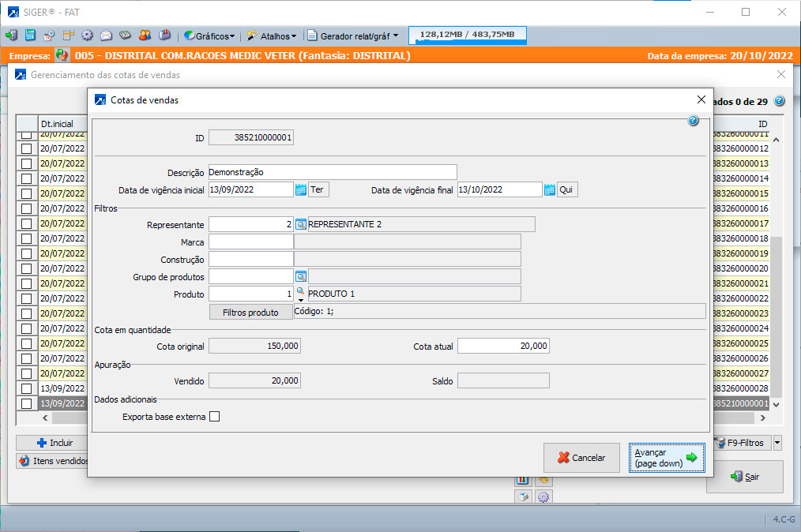801x532 pixels.
Task: Open the envelope mail icon in toolbar
Action: (x=106, y=36)
